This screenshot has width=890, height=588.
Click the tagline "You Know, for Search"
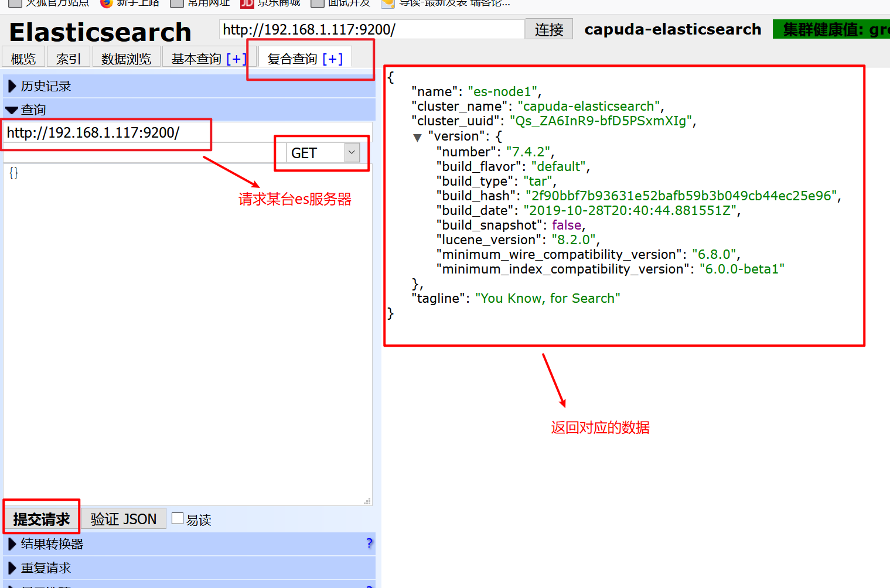pyautogui.click(x=547, y=298)
